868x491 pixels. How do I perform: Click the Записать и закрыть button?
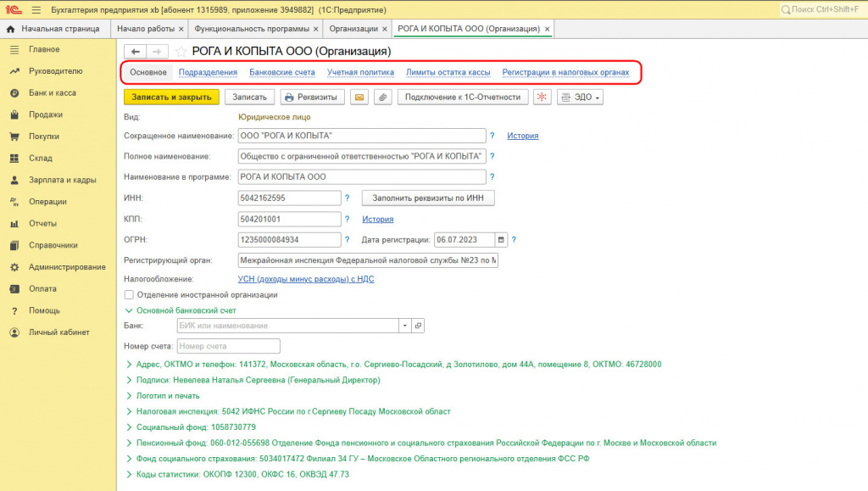(171, 97)
